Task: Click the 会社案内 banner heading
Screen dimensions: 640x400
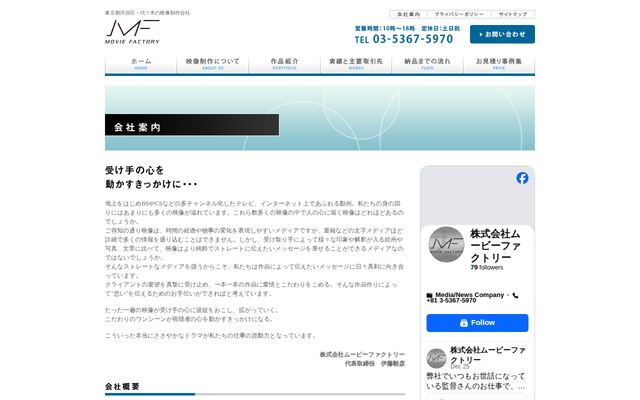Action: [x=137, y=127]
